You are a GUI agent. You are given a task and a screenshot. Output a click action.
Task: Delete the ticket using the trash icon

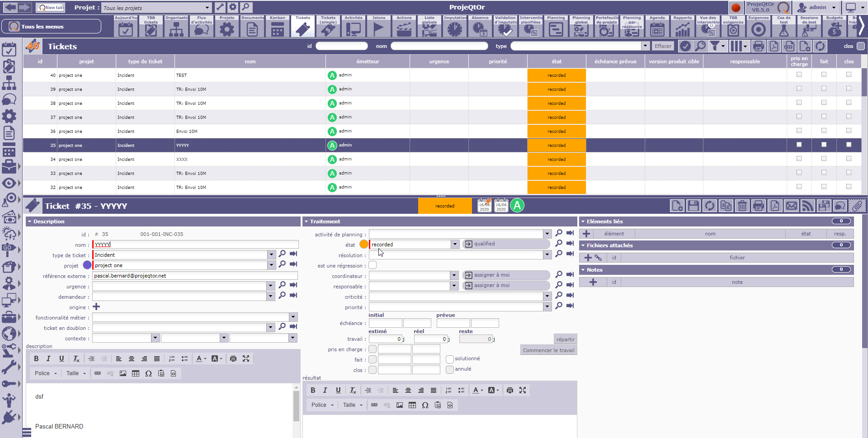742,206
